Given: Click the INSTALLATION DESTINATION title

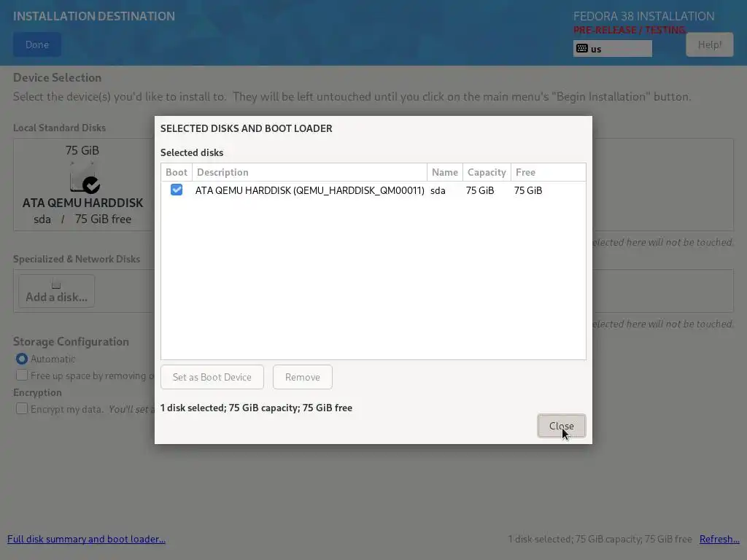Looking at the screenshot, I should (94, 16).
